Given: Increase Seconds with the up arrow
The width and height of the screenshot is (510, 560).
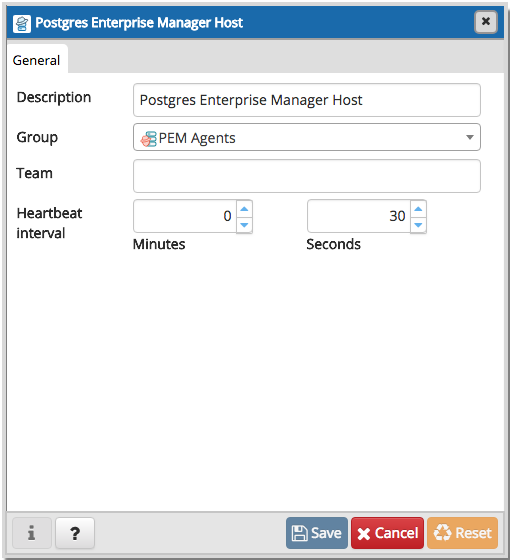Looking at the screenshot, I should [418, 209].
